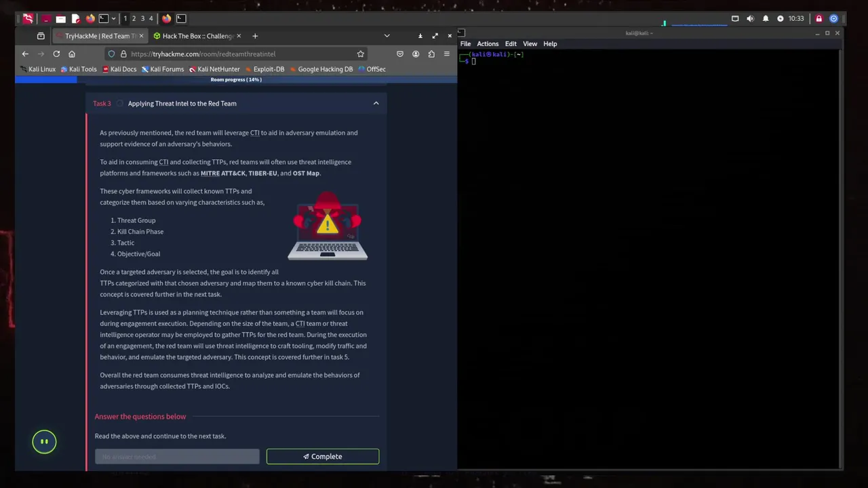
Task: Click the hacker laptop warning illustration
Action: click(x=328, y=226)
